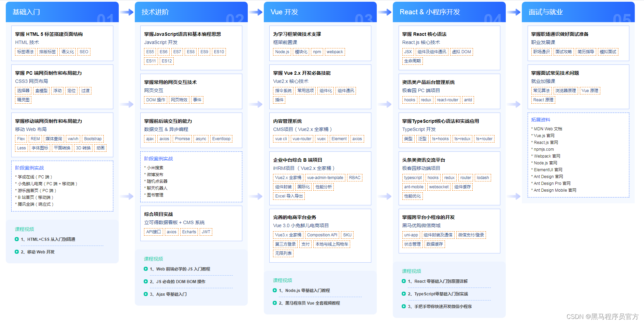Select the 基础入门 stage header
Screen dimensions: 644x323
tap(62, 12)
